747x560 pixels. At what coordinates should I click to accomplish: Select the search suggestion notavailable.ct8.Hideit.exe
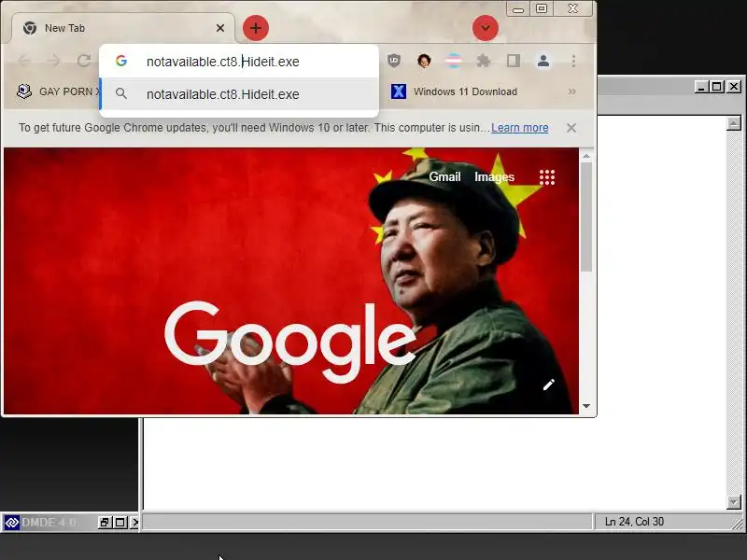(239, 94)
